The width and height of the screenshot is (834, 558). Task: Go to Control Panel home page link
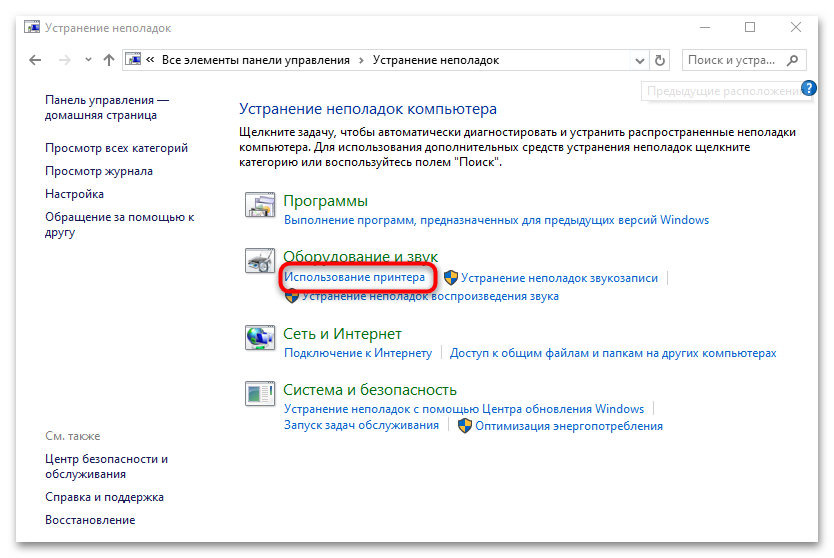tap(106, 107)
